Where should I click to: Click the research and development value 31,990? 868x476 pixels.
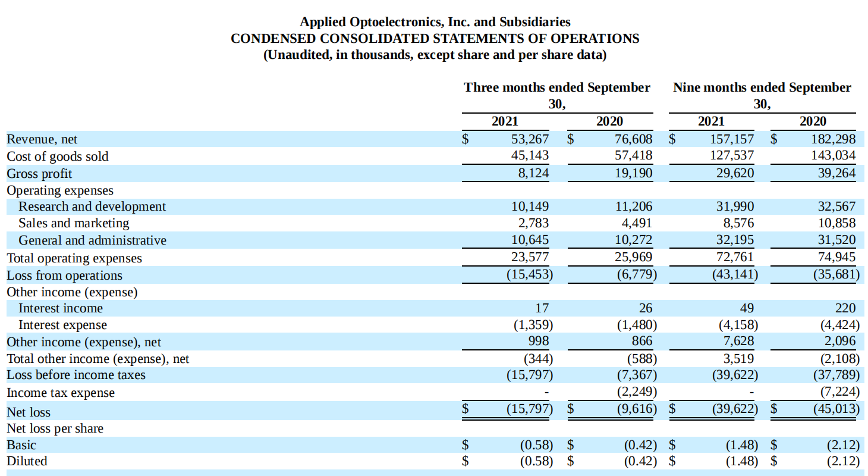click(x=735, y=206)
